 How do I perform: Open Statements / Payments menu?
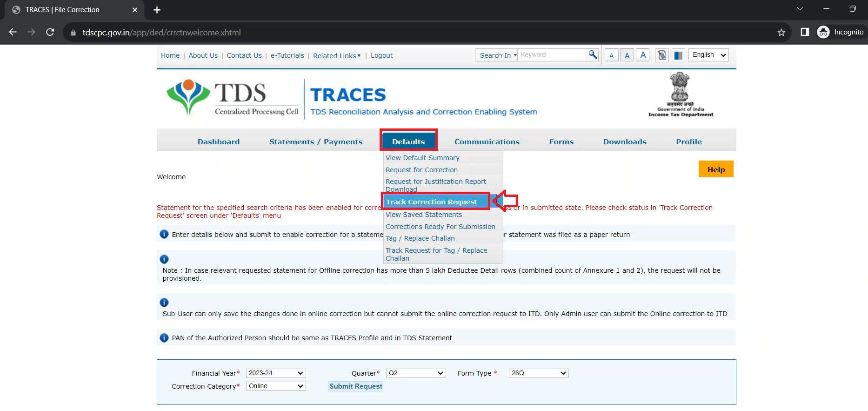click(x=316, y=141)
